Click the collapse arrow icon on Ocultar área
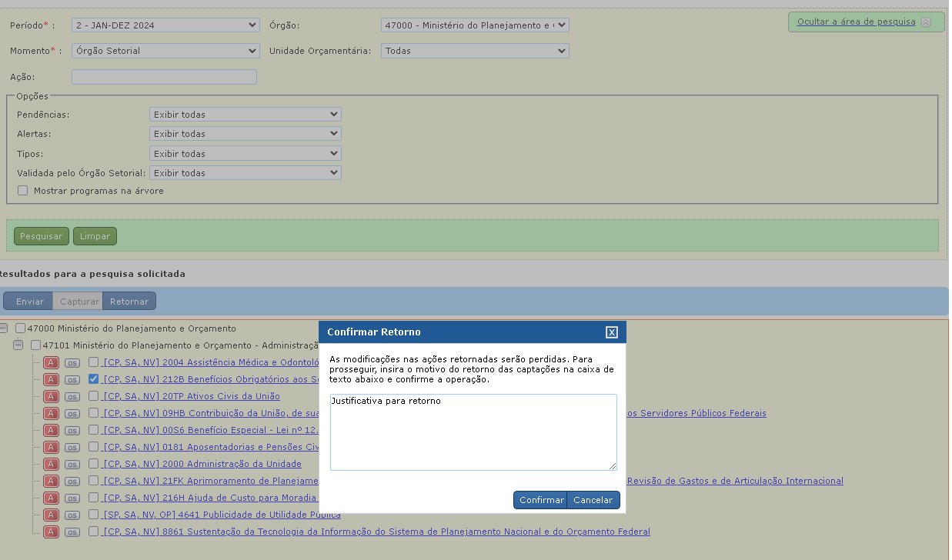Screen dimensions: 952x560 click(926, 22)
